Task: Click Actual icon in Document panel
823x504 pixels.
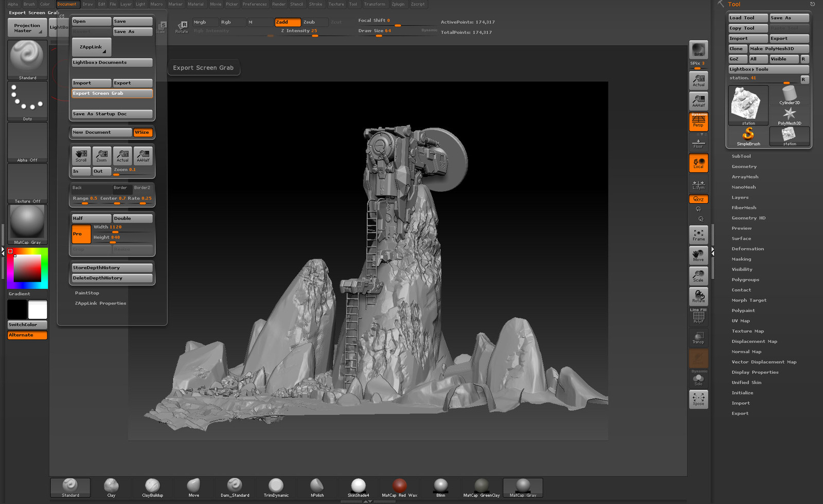Action: (x=122, y=155)
